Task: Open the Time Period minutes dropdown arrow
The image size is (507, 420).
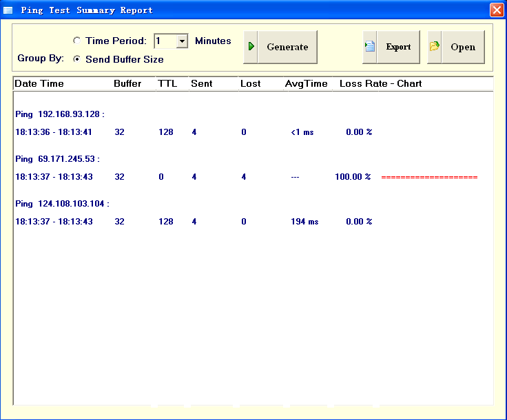Action: (x=182, y=41)
